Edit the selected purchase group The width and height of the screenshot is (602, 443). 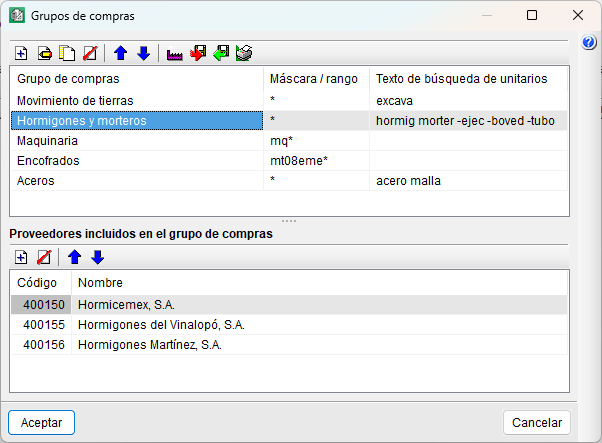pyautogui.click(x=45, y=53)
